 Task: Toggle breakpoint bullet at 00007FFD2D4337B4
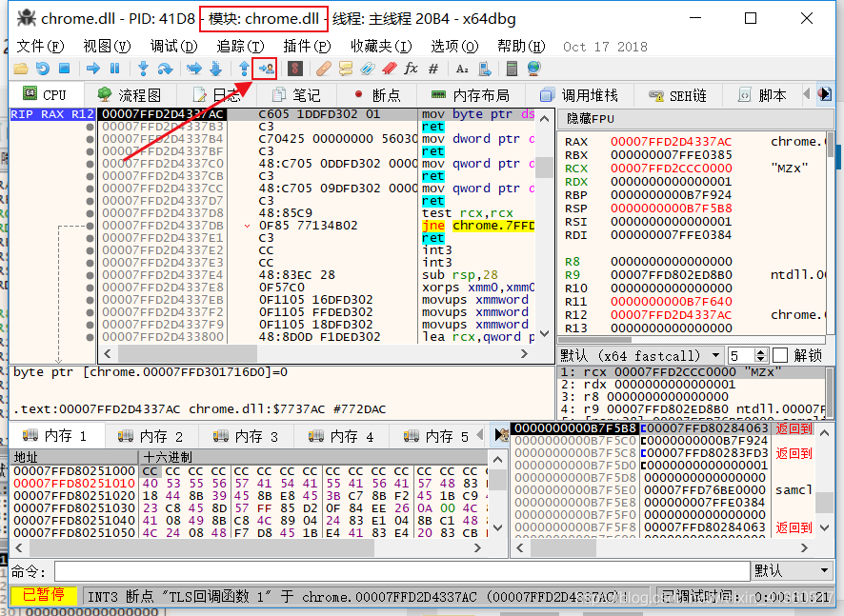coord(90,139)
